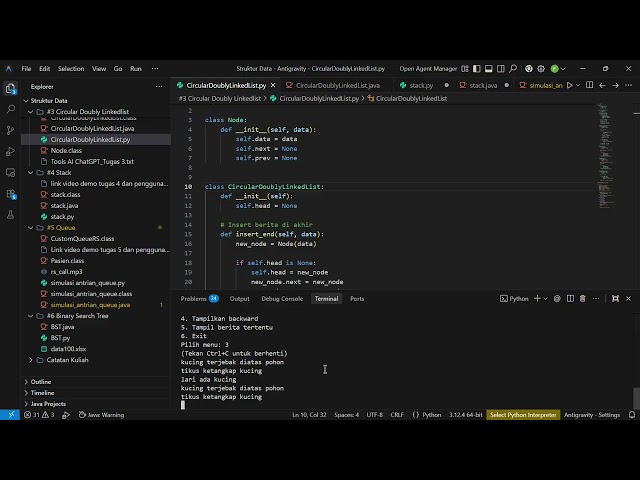Switch to stack.py editor tab
The image size is (640, 480).
tap(421, 85)
